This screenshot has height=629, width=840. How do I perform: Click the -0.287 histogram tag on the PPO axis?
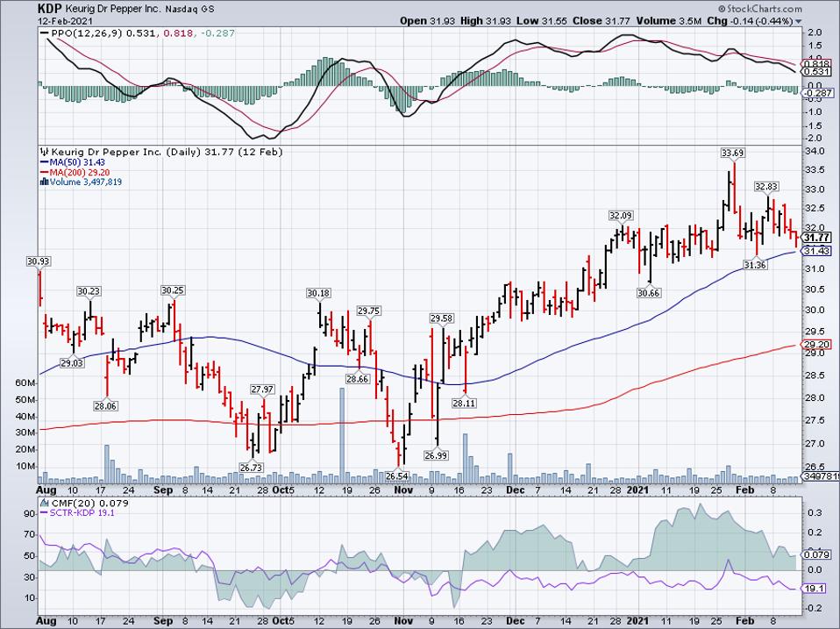tap(819, 93)
